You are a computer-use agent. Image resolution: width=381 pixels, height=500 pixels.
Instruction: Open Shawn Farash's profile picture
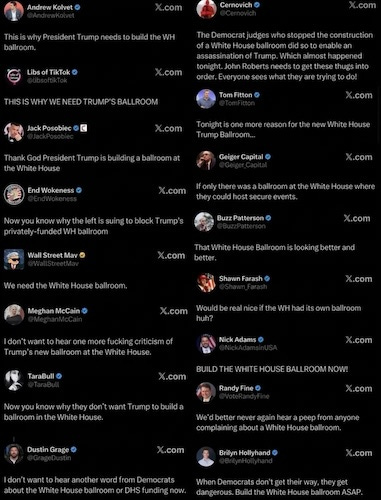coord(206,282)
